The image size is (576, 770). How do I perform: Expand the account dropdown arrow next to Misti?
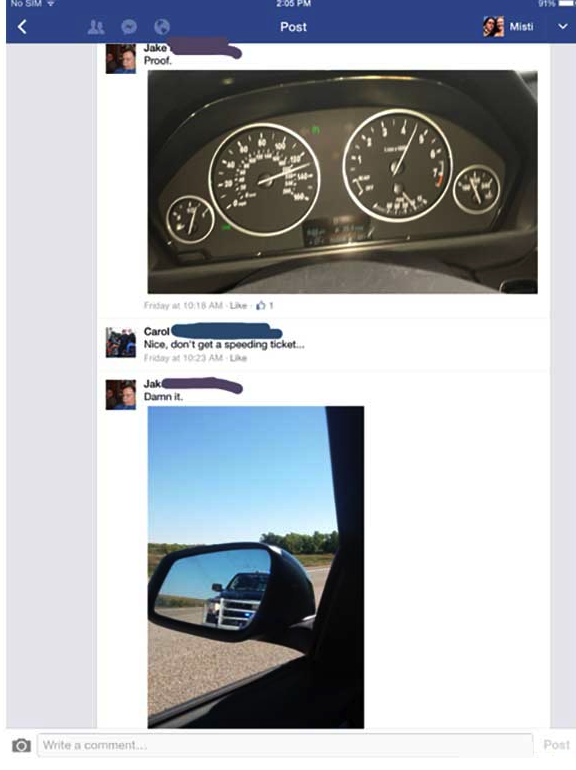(563, 27)
